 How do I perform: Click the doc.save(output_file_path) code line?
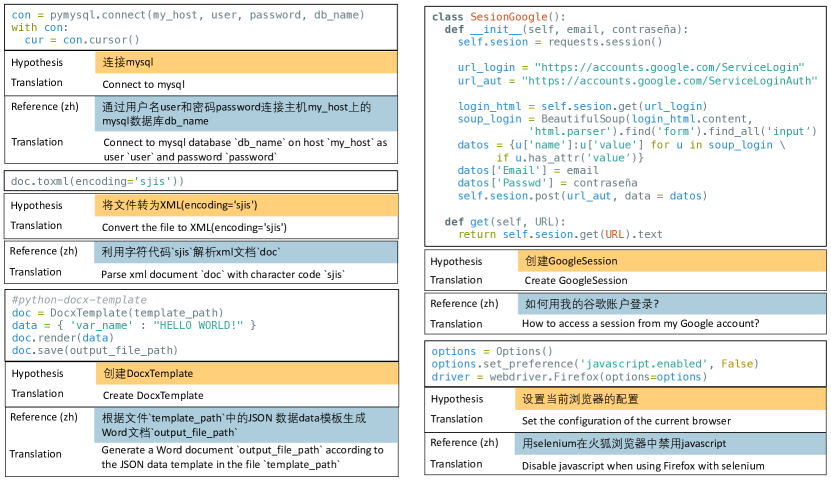pos(94,350)
